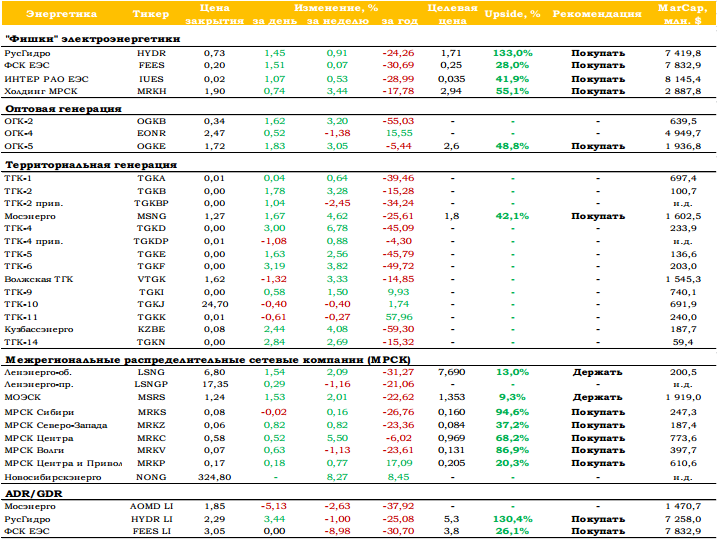Image resolution: width=722 pixels, height=540 pixels.
Task: Select the Энергетика column header
Action: click(x=61, y=14)
